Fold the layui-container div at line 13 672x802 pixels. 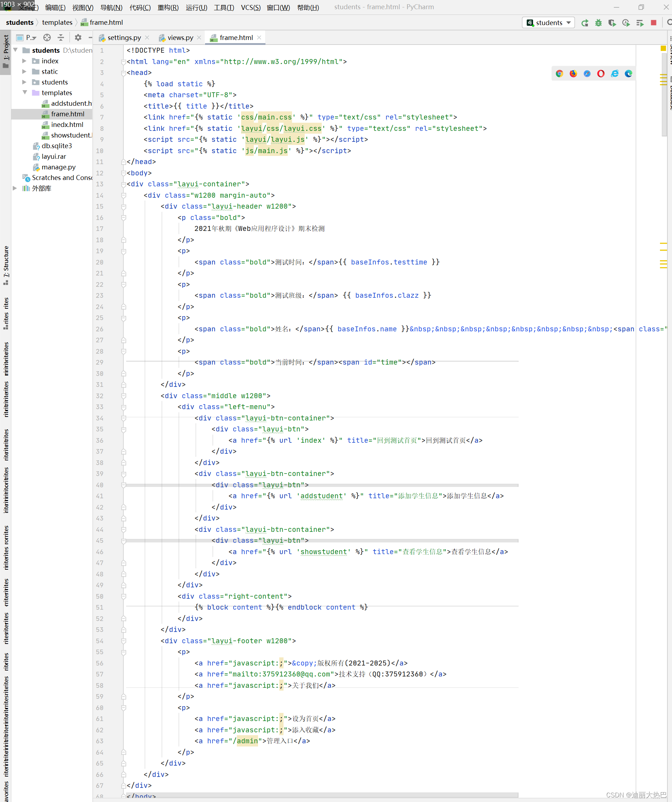(124, 185)
